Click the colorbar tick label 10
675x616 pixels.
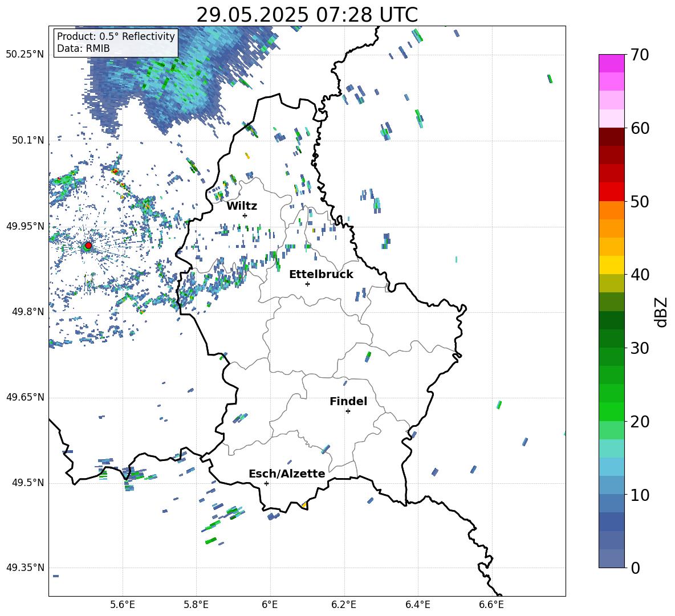click(640, 495)
